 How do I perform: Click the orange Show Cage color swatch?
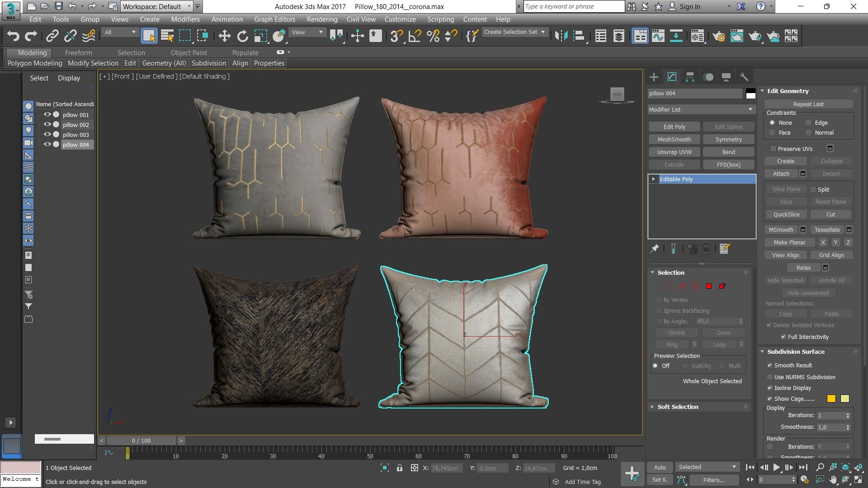coord(831,399)
